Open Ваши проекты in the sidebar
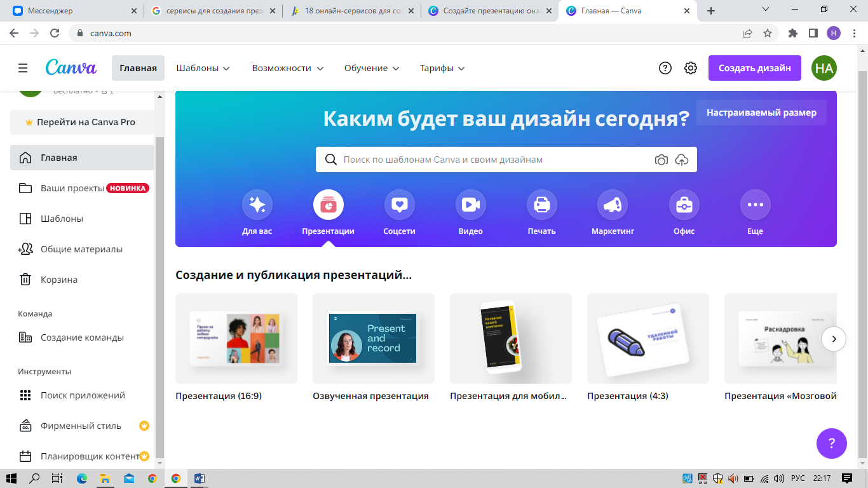868x488 pixels. click(x=82, y=188)
